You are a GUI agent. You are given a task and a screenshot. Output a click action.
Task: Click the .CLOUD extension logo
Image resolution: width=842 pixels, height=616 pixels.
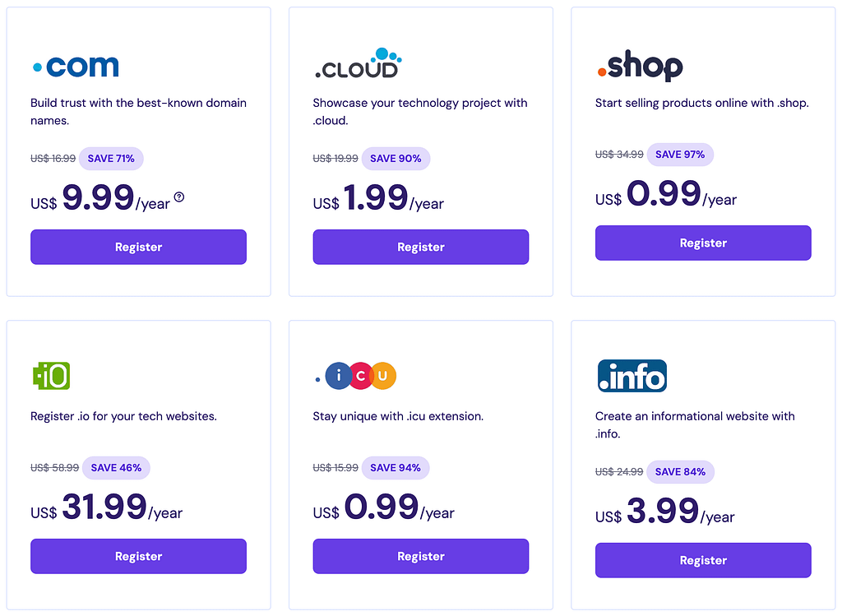tap(359, 62)
